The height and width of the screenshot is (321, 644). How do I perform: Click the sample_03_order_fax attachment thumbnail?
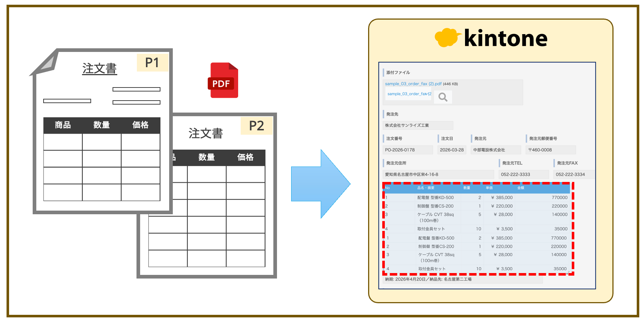[x=408, y=94]
